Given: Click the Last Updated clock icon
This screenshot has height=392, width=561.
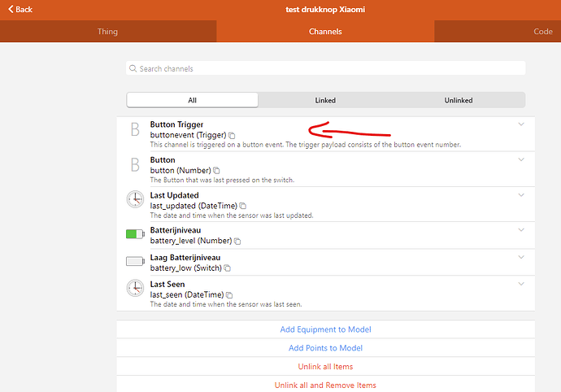Looking at the screenshot, I should [x=135, y=199].
